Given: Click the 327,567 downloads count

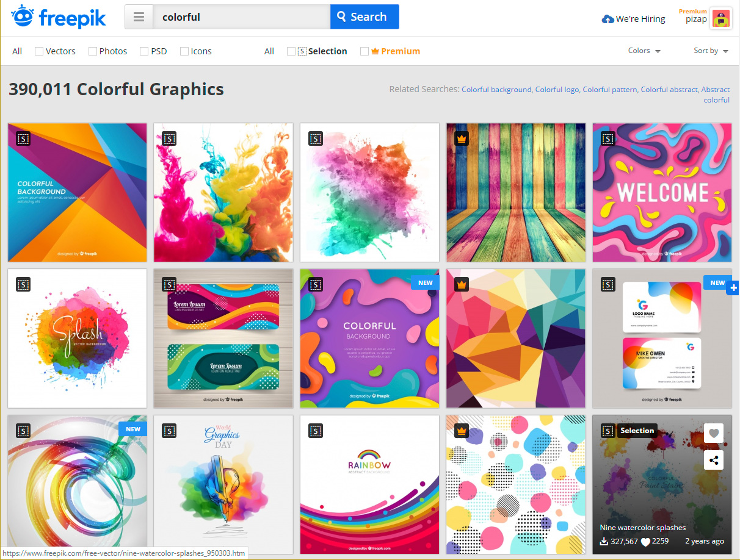Looking at the screenshot, I should [x=623, y=542].
